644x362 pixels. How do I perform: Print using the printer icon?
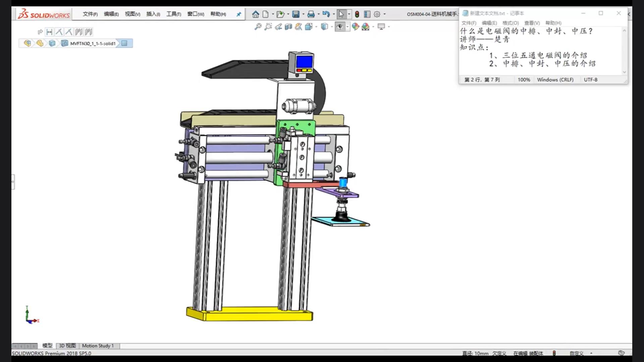(311, 14)
